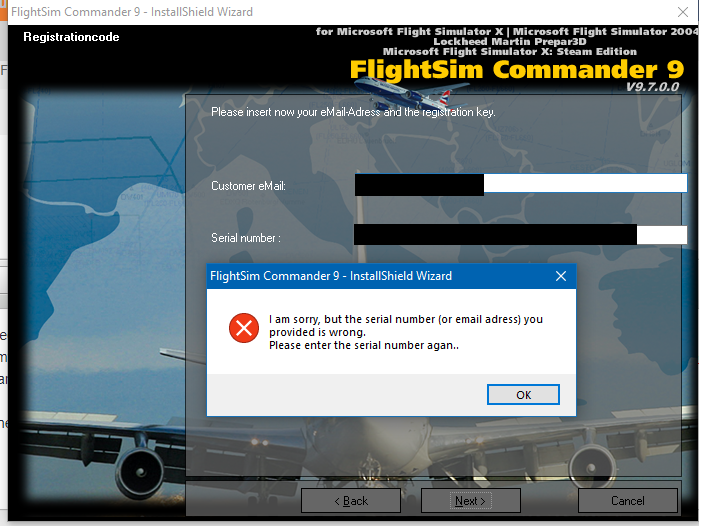Click the Serial number label

coord(246,238)
